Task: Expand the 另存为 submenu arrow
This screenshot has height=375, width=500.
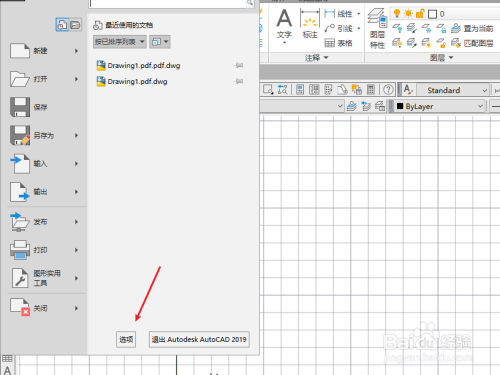Action: (x=76, y=135)
